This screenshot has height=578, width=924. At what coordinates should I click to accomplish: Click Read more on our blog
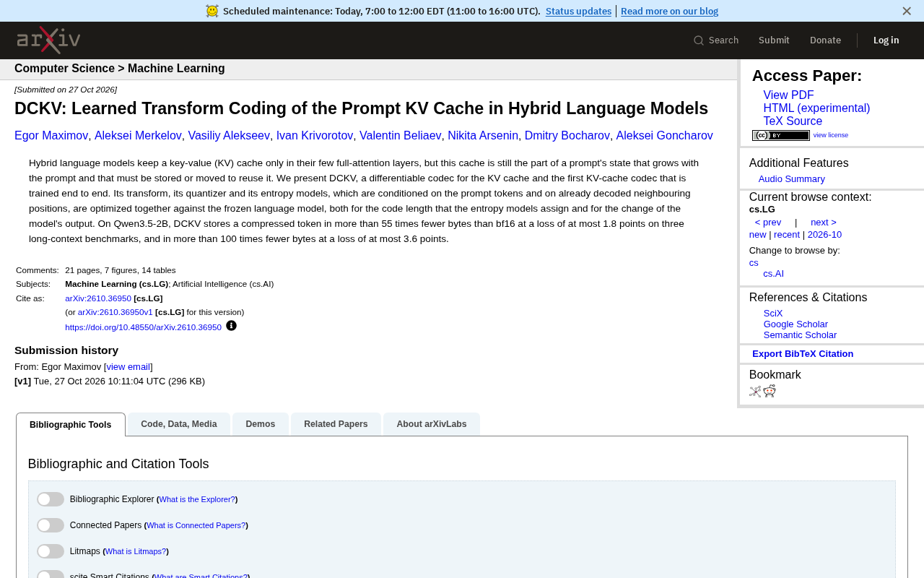coord(669,11)
